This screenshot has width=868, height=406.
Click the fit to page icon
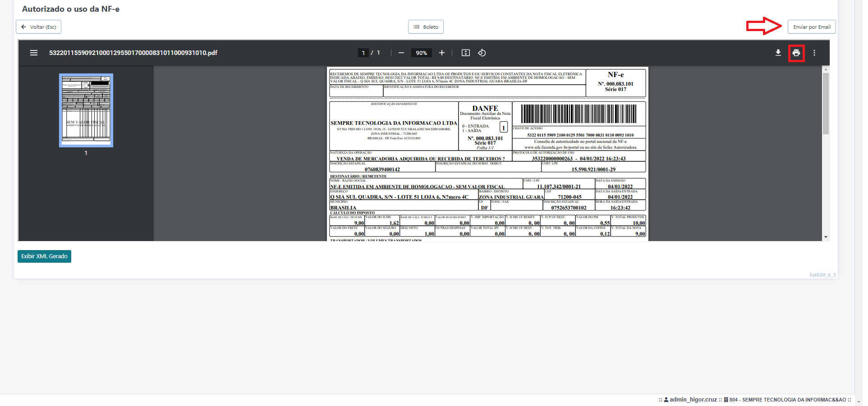(x=466, y=53)
